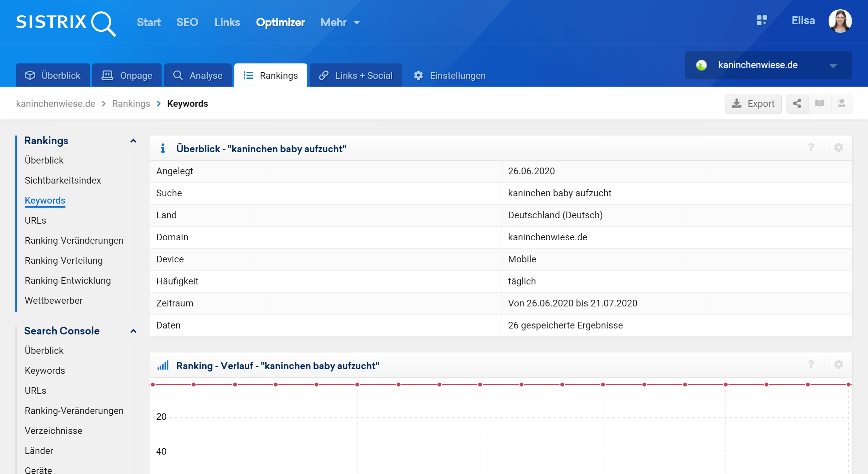Open Einstellungen with gear icon

tap(449, 75)
